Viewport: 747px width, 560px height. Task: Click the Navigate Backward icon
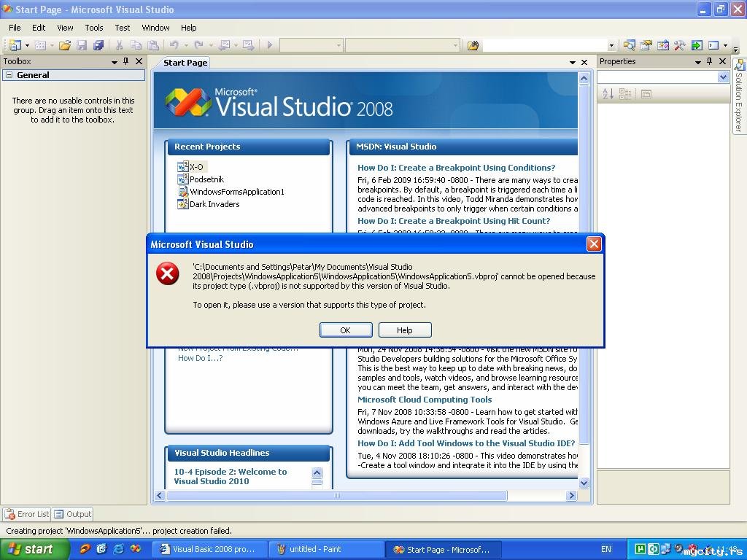pos(225,45)
